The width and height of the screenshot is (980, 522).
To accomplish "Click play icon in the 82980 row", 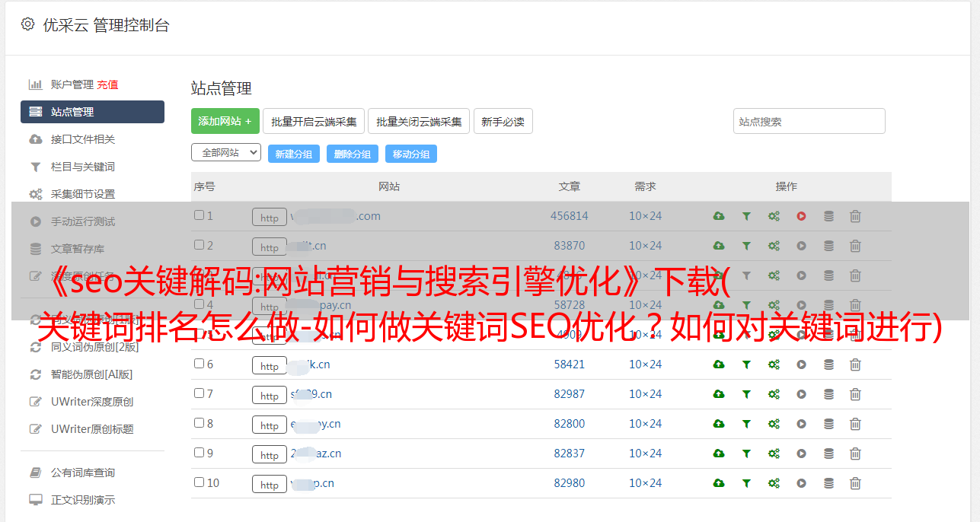I will (x=801, y=483).
